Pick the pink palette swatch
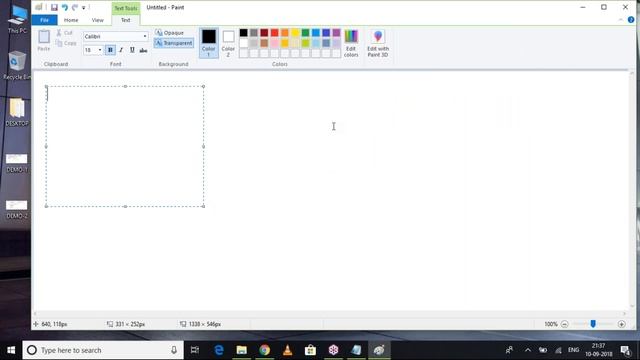The width and height of the screenshot is (640, 360). 275,43
